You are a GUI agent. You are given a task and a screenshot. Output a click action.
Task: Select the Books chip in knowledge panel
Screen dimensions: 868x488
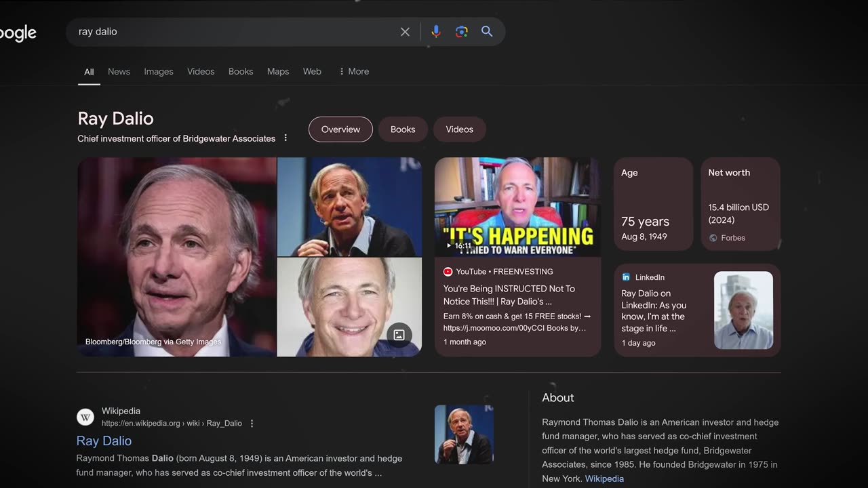click(403, 129)
